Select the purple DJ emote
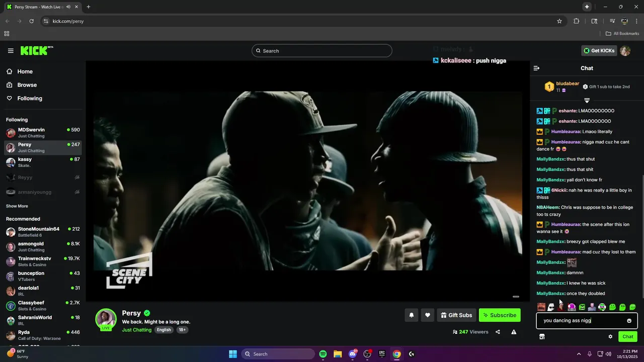 [572, 307]
